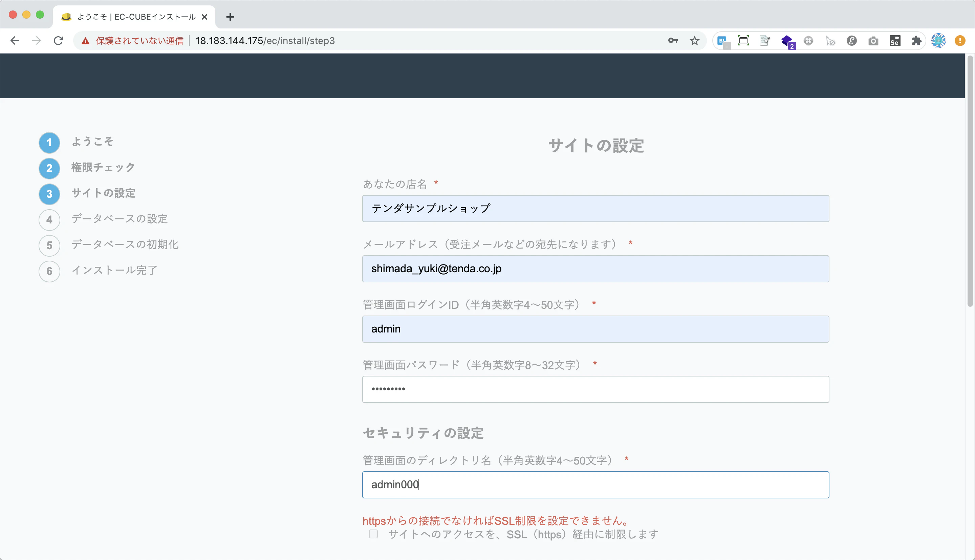
Task: Click the admin directory name field admin000
Action: [x=595, y=484]
